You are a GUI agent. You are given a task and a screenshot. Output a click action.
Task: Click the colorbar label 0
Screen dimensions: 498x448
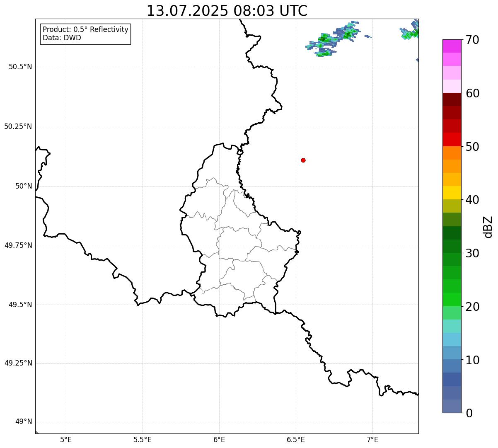coord(469,413)
